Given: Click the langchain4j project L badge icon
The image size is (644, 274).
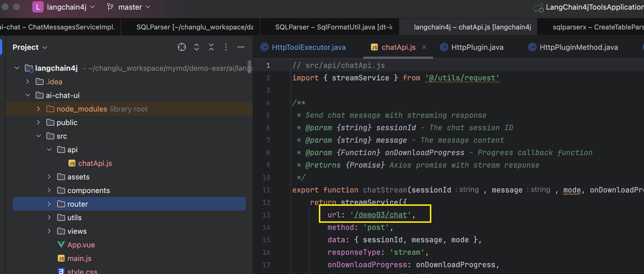Looking at the screenshot, I should pos(38,7).
